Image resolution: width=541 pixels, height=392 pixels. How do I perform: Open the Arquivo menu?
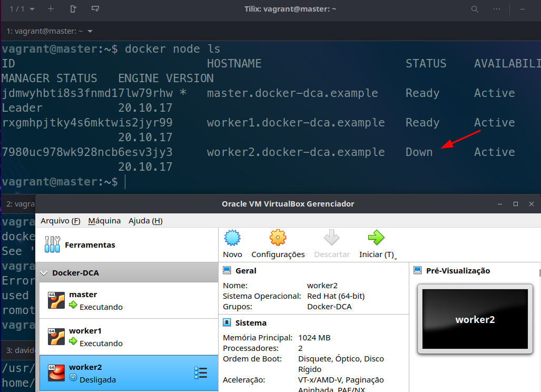click(60, 221)
